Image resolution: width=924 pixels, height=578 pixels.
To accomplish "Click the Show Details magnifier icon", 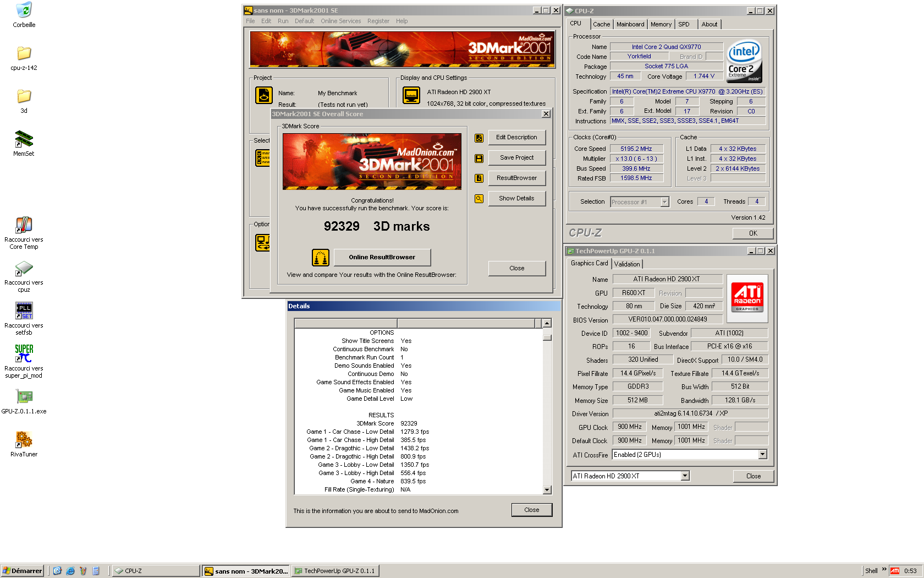I will 479,199.
